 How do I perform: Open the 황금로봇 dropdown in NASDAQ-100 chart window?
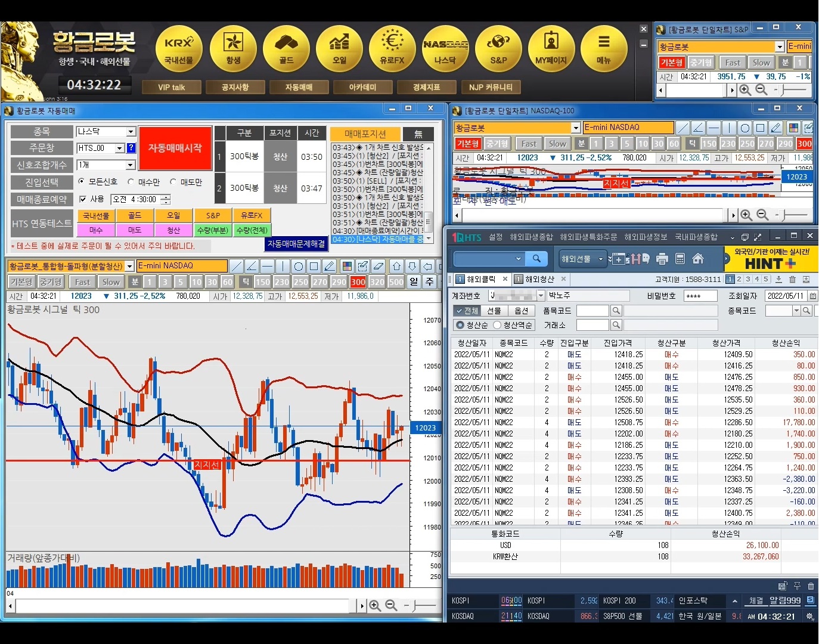tap(517, 128)
